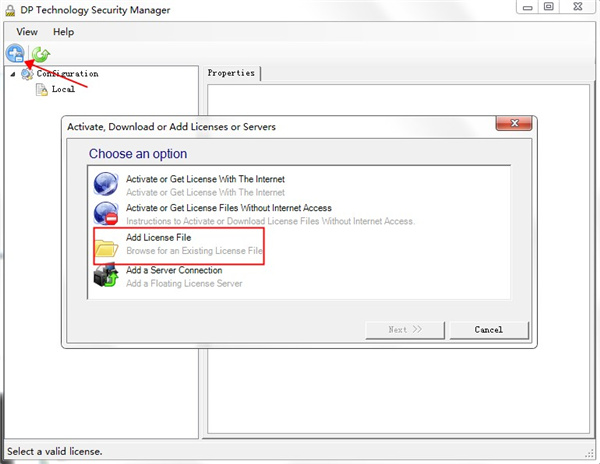Collapse the Configuration tree node
Screen dimensions: 600x464
[x=13, y=74]
